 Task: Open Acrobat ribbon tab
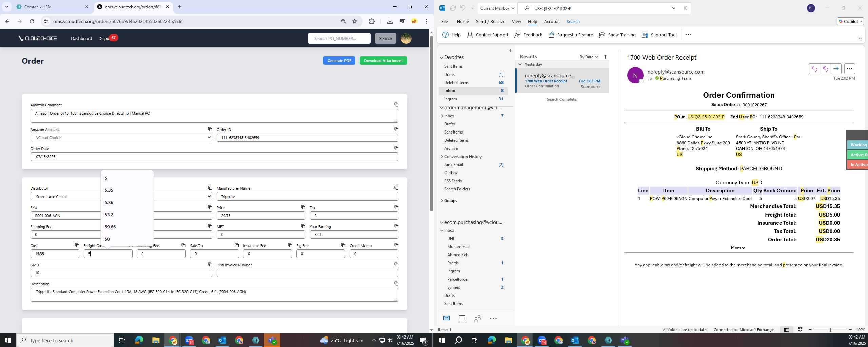pos(552,21)
